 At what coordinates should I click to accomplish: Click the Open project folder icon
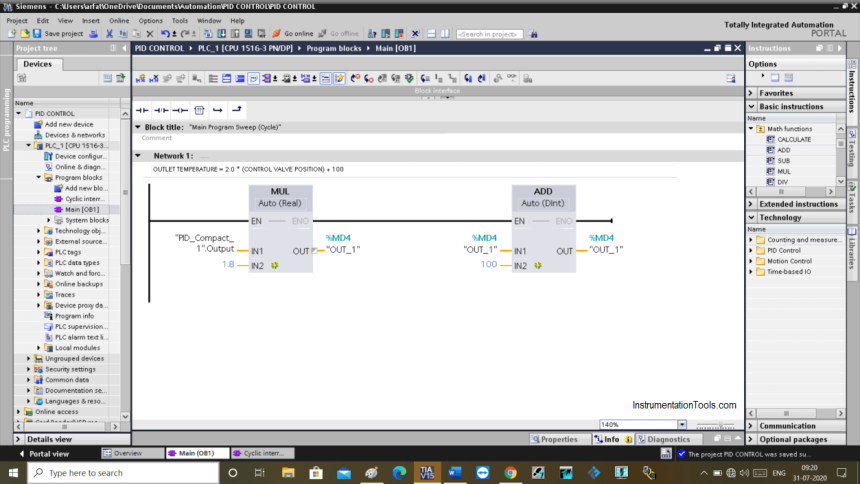[25, 33]
